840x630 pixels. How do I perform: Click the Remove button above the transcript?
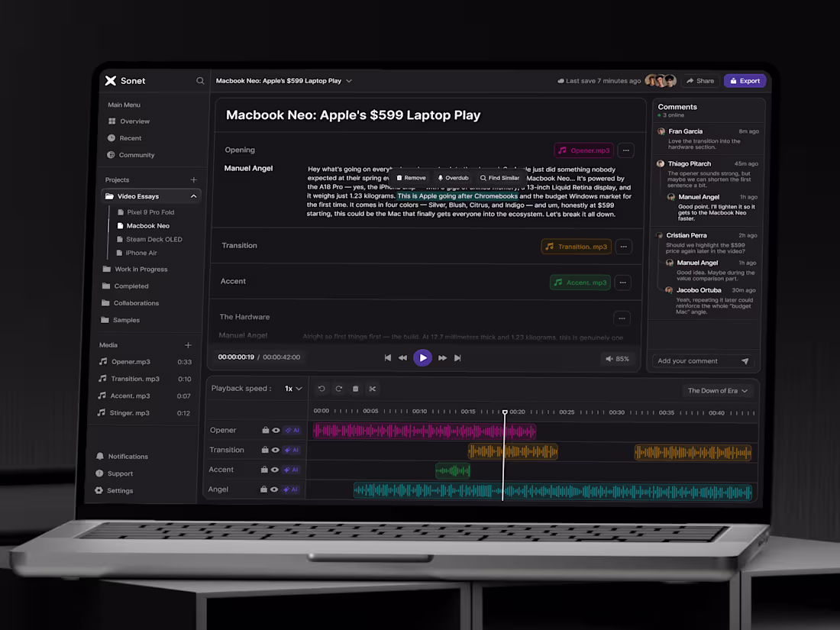410,177
